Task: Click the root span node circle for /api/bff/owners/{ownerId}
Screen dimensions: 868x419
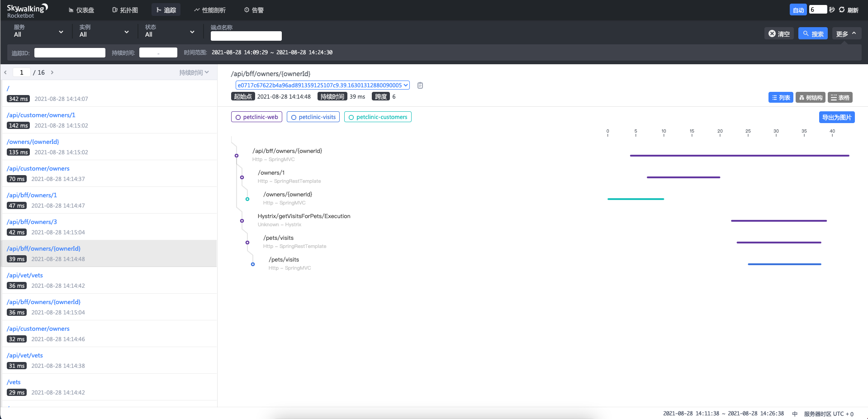Action: 236,156
